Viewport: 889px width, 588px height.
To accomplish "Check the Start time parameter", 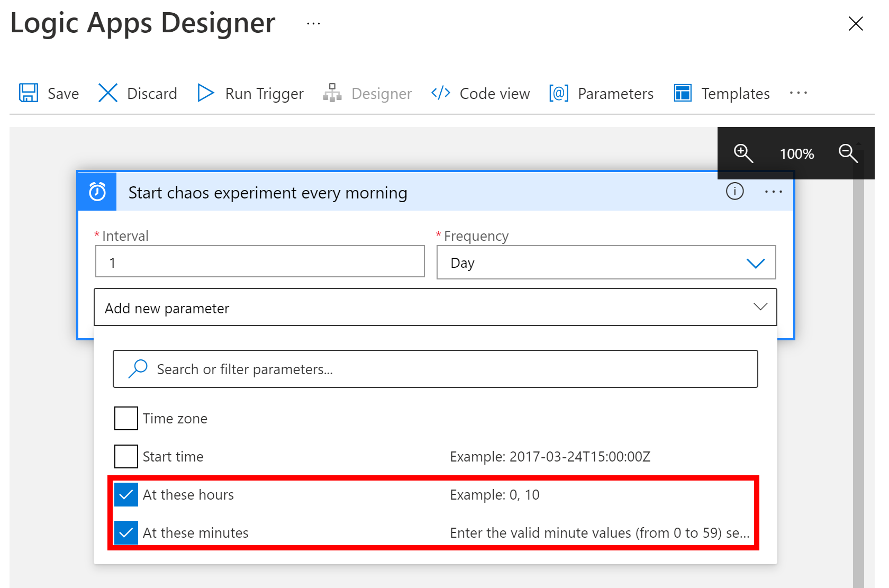I will [x=125, y=456].
